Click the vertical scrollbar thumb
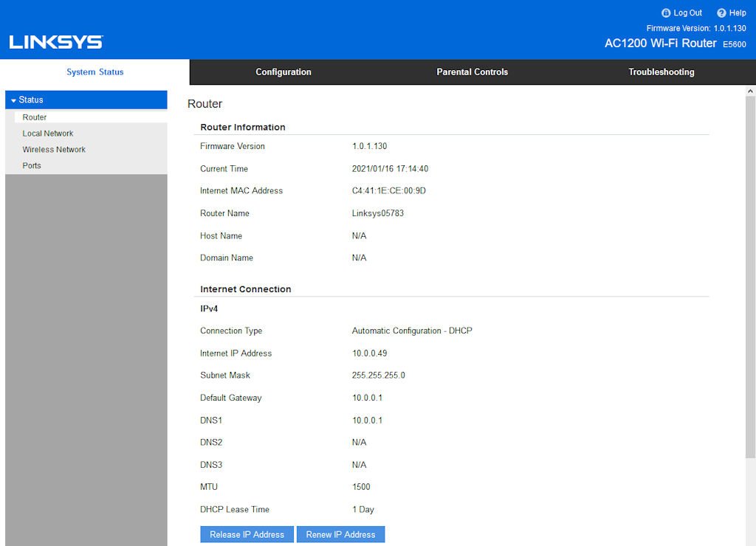 click(750, 277)
